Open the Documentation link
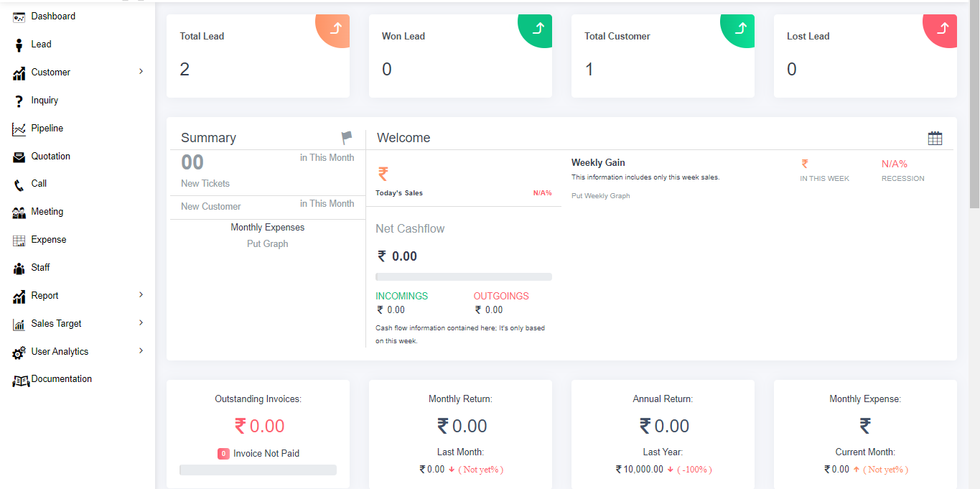 click(x=62, y=379)
